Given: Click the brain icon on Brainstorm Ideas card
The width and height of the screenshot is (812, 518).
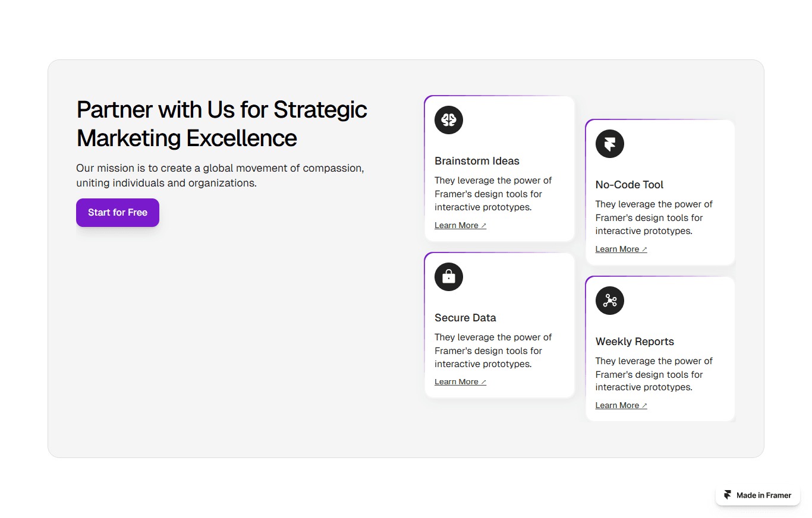Looking at the screenshot, I should pos(449,120).
